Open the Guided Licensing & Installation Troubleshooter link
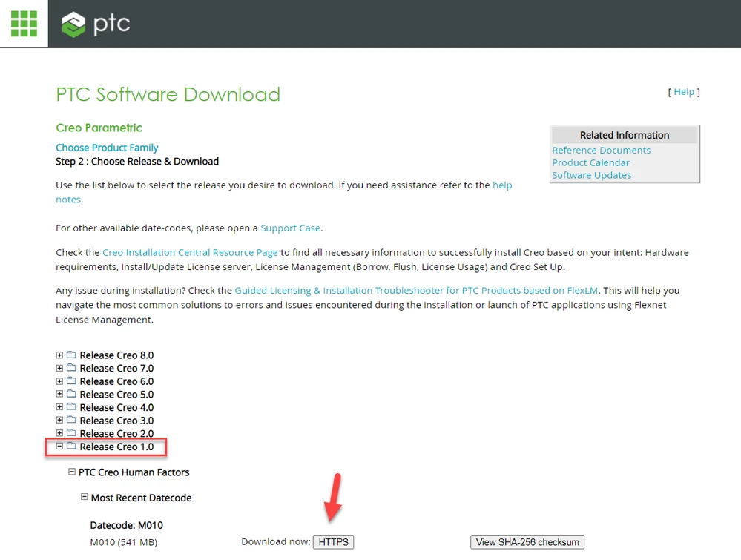This screenshot has width=741, height=560. 416,290
